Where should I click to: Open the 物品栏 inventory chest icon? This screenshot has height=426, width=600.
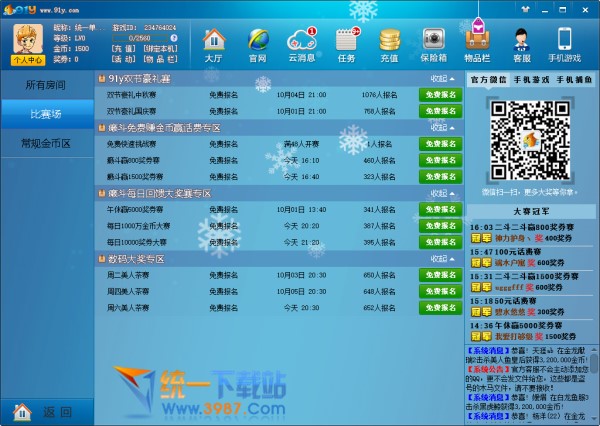point(478,44)
